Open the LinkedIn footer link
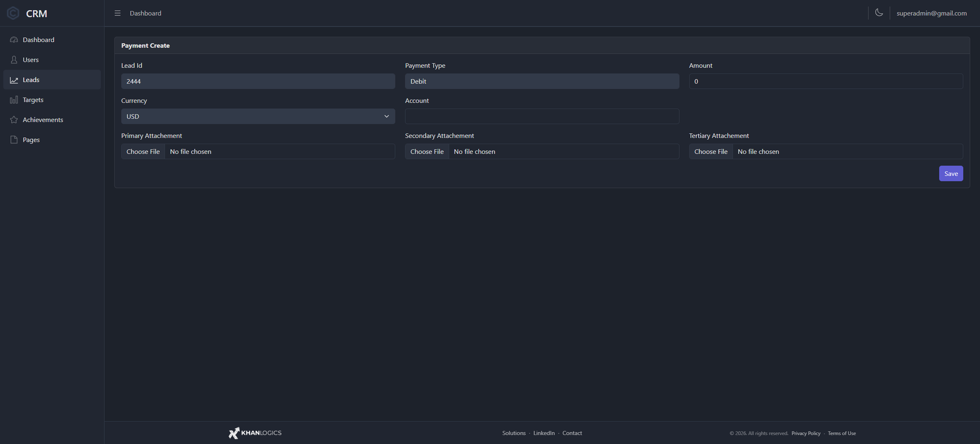The width and height of the screenshot is (980, 444). coord(544,433)
